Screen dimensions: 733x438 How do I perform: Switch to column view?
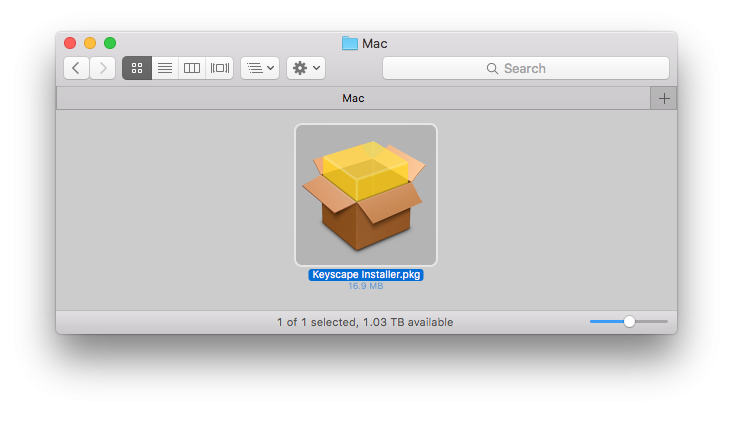click(x=192, y=68)
